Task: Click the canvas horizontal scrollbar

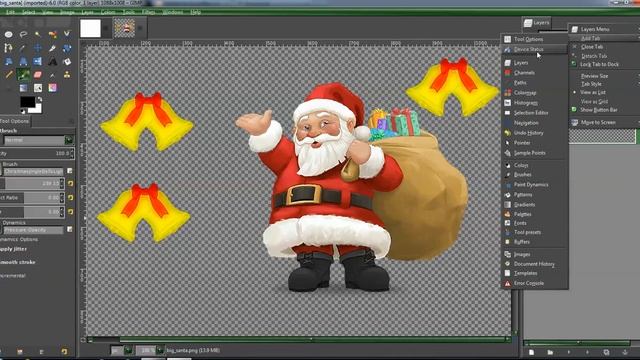Action: point(298,339)
